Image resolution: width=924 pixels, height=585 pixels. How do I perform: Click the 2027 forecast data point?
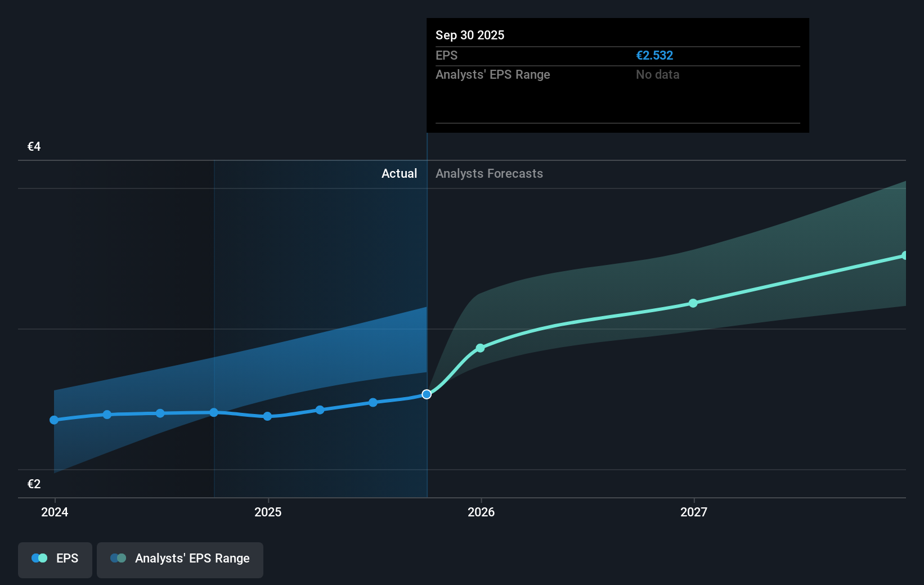tap(693, 303)
